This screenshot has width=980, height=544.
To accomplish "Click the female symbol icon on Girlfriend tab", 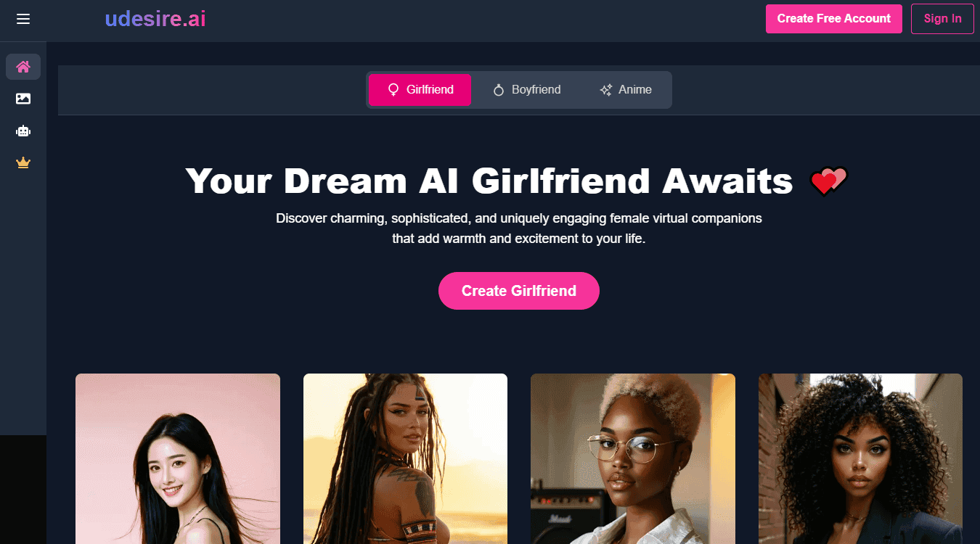I will [x=393, y=90].
